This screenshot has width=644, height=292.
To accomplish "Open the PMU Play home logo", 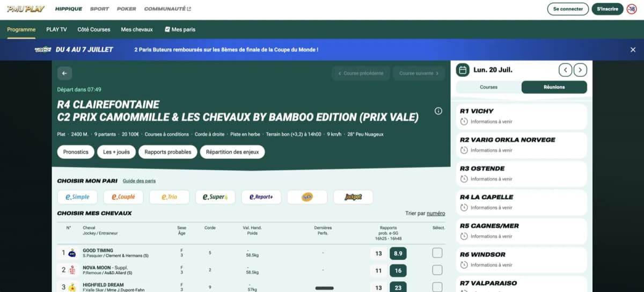I will point(26,9).
